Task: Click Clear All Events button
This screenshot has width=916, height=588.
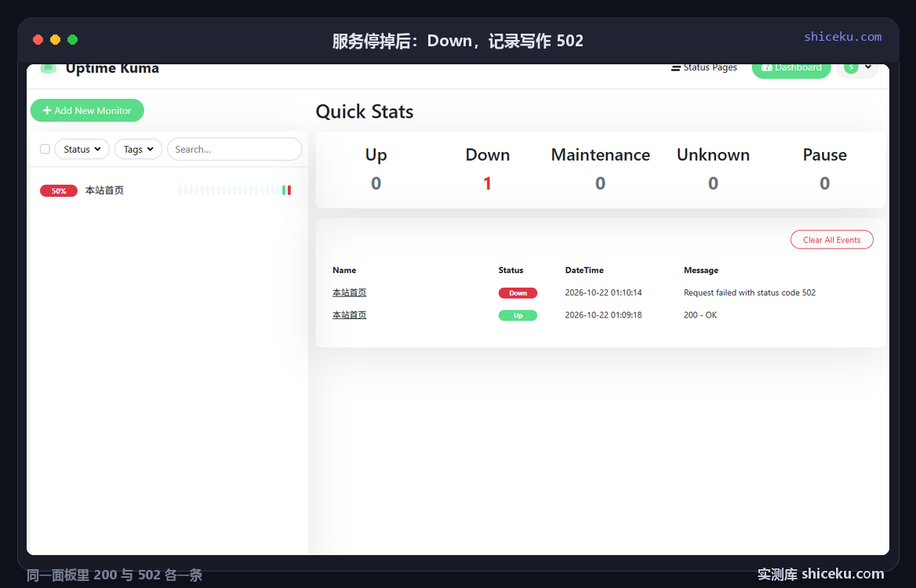Action: (831, 239)
